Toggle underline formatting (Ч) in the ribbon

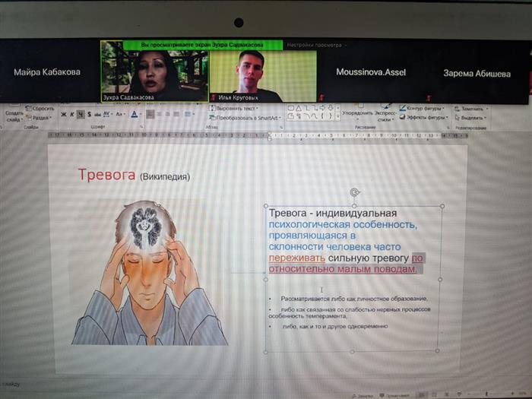click(81, 115)
